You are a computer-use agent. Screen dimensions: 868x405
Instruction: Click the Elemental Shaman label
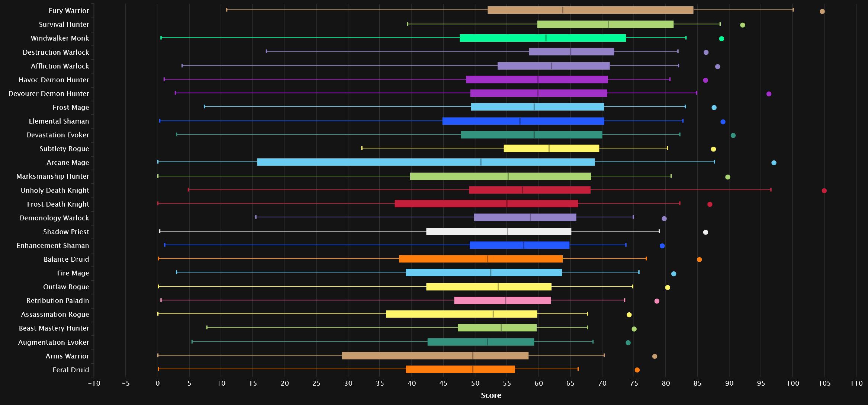59,121
